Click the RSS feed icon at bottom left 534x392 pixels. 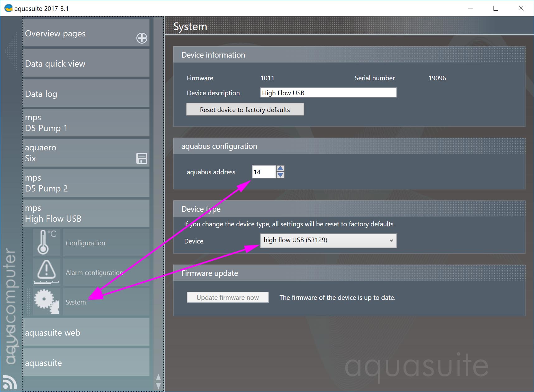tap(10, 382)
